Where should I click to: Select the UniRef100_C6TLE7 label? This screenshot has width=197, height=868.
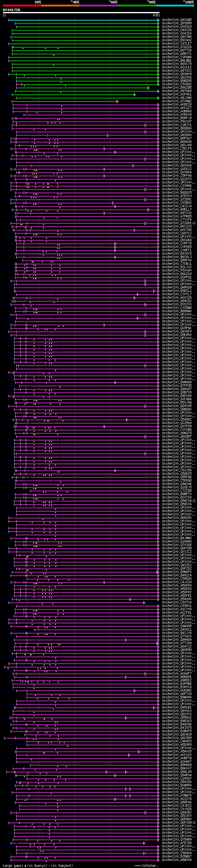click(177, 44)
